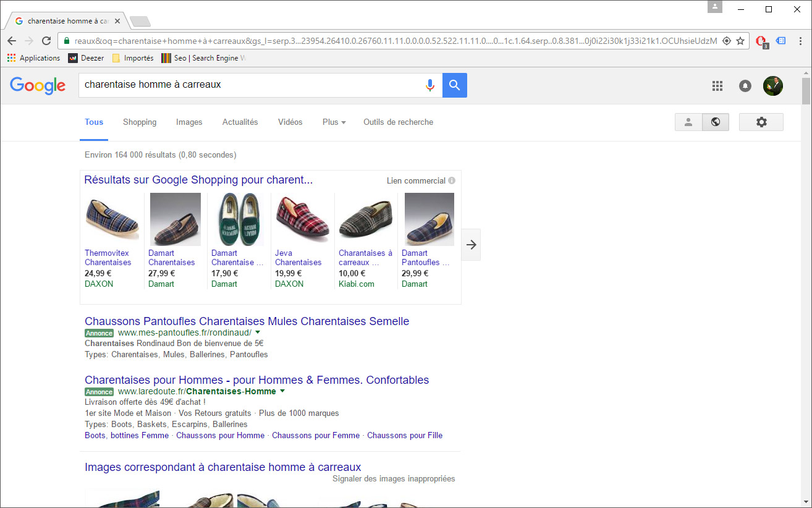This screenshot has height=508, width=812.
Task: Switch to the Shopping tab
Action: (140, 122)
